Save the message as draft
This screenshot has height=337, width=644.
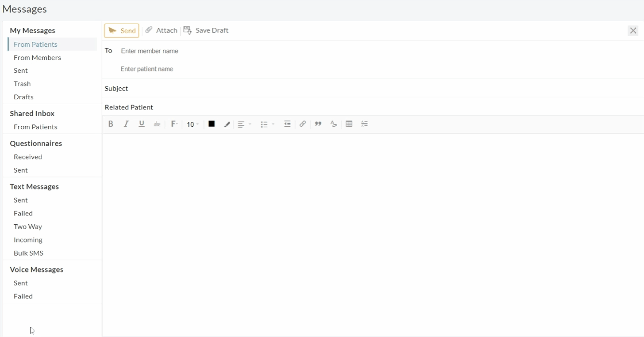206,30
